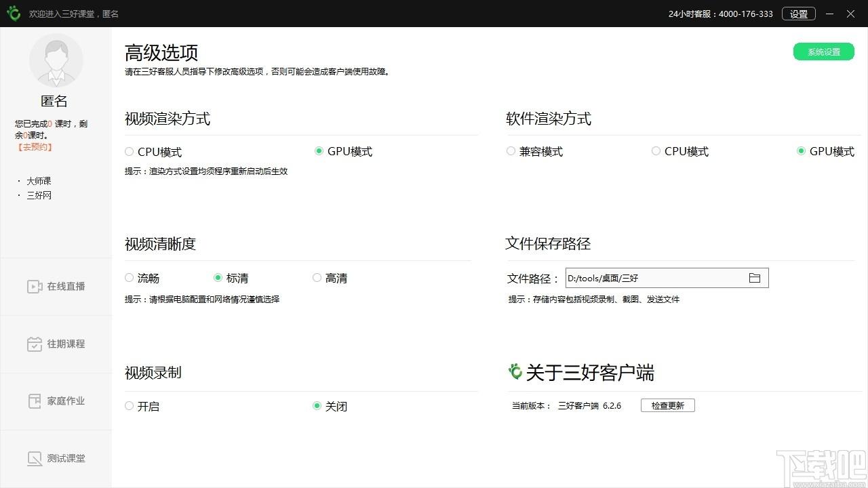Open the 大师课 link
Image resolution: width=868 pixels, height=488 pixels.
click(x=39, y=181)
